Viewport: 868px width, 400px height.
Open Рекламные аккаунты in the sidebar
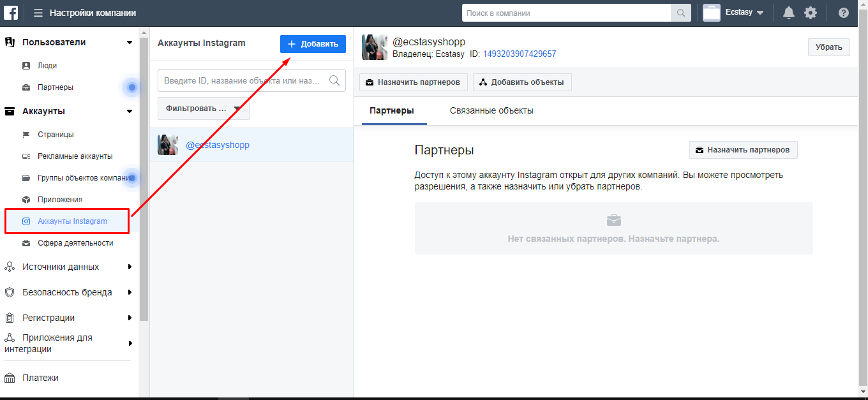click(75, 156)
